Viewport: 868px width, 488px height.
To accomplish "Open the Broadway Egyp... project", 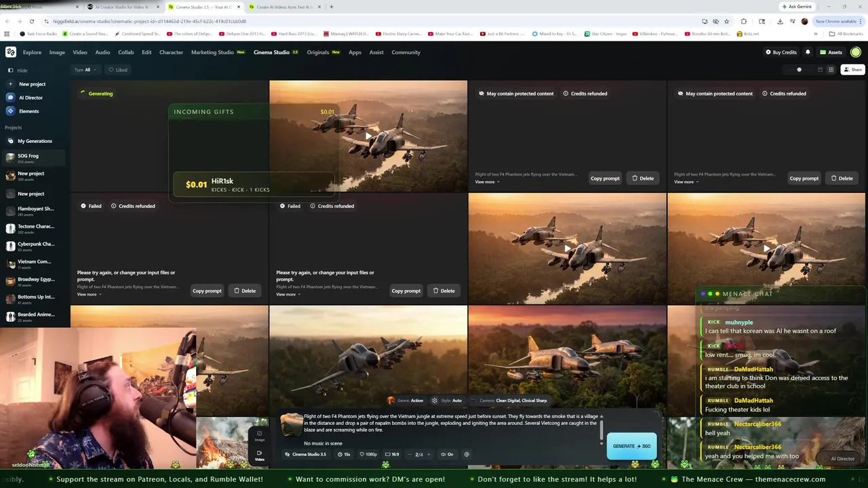I will coord(34,281).
